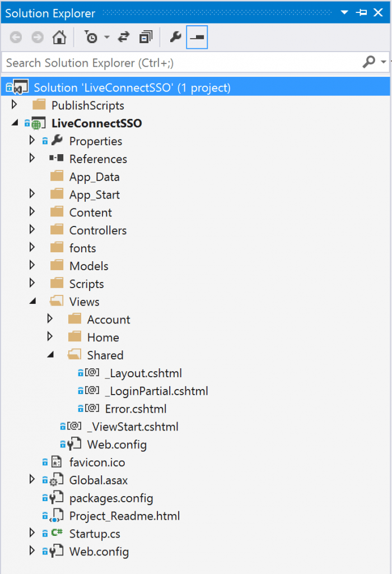Image resolution: width=392 pixels, height=574 pixels.
Task: Expand the fonts folder
Action: [x=32, y=247]
